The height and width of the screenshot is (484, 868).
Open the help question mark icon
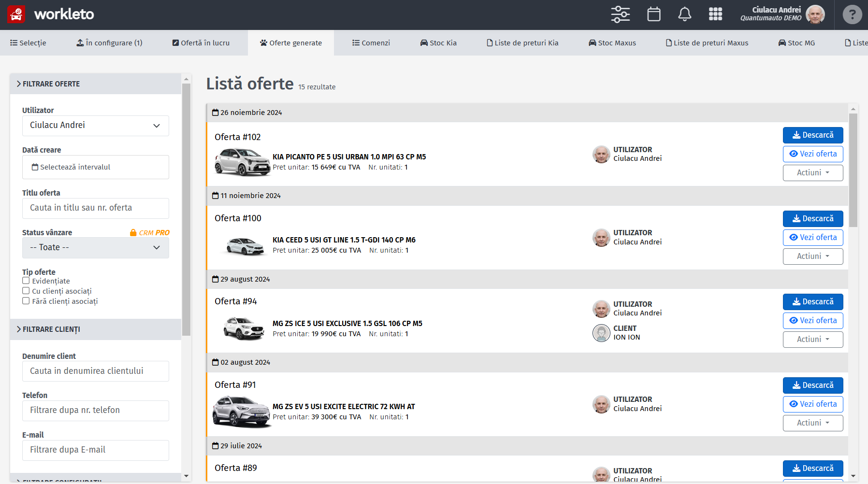pyautogui.click(x=852, y=14)
